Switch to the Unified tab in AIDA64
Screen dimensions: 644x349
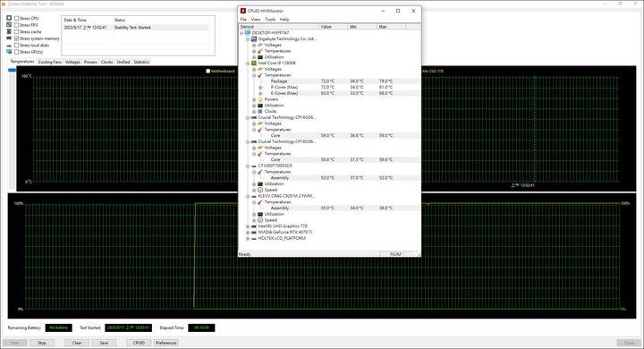coord(123,62)
